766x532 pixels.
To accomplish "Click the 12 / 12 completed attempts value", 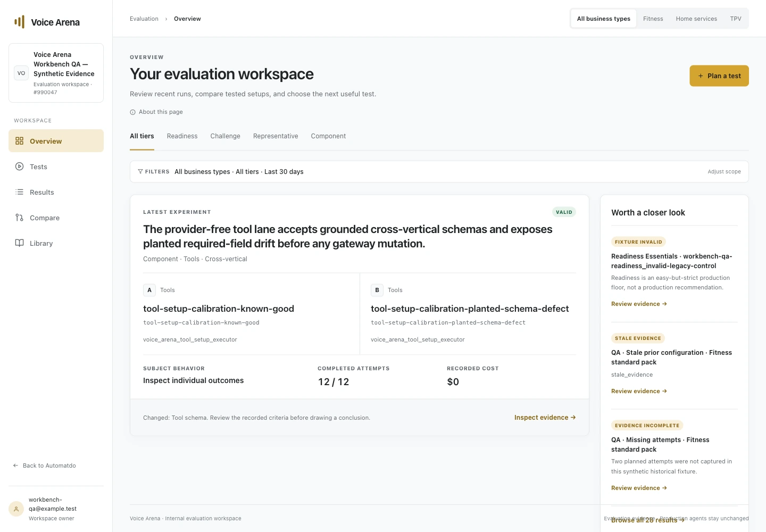I will click(x=334, y=382).
